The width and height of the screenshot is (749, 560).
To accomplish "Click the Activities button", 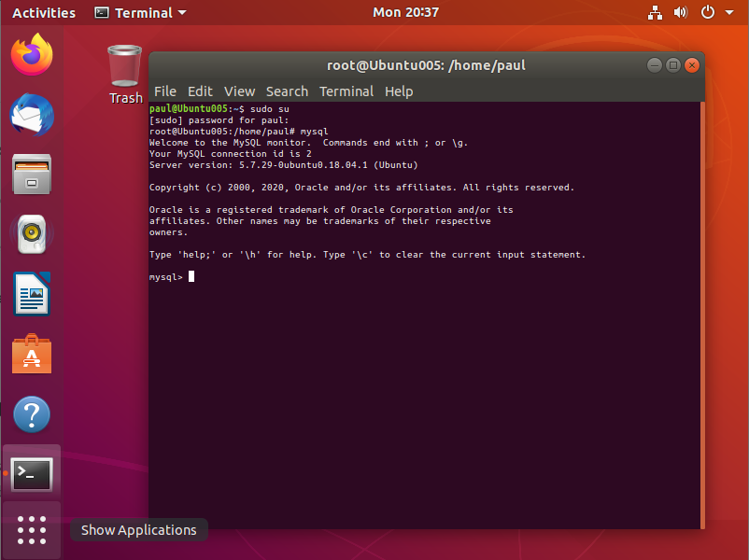I will [x=44, y=12].
